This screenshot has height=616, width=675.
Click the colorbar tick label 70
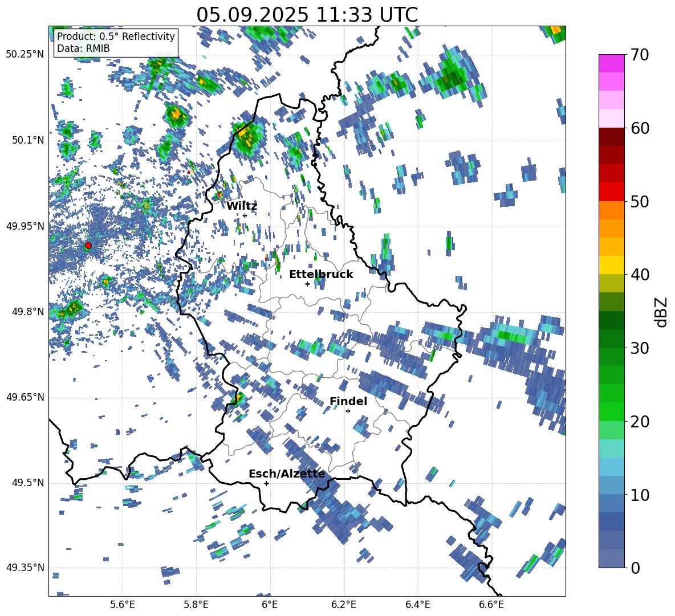click(x=640, y=55)
